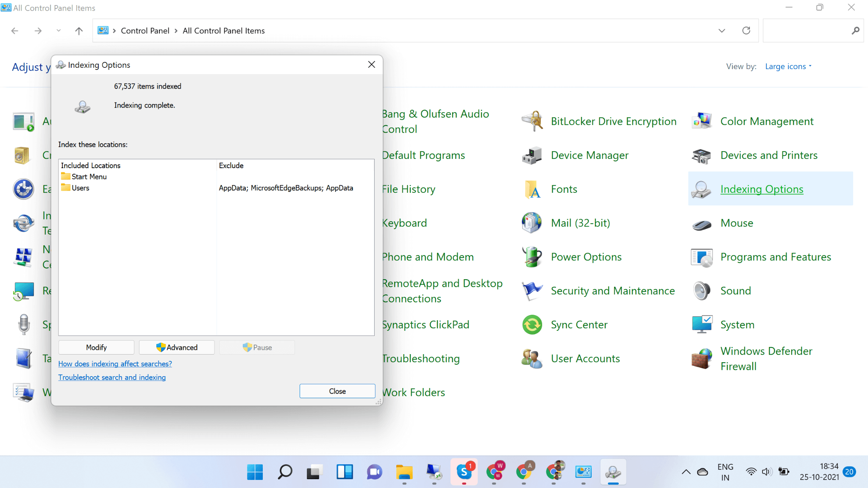Click the Power Options battery icon

point(532,257)
